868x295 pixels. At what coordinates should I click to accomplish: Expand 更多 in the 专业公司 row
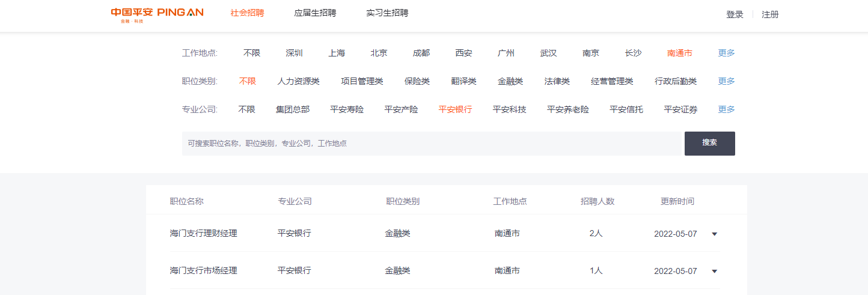[727, 109]
